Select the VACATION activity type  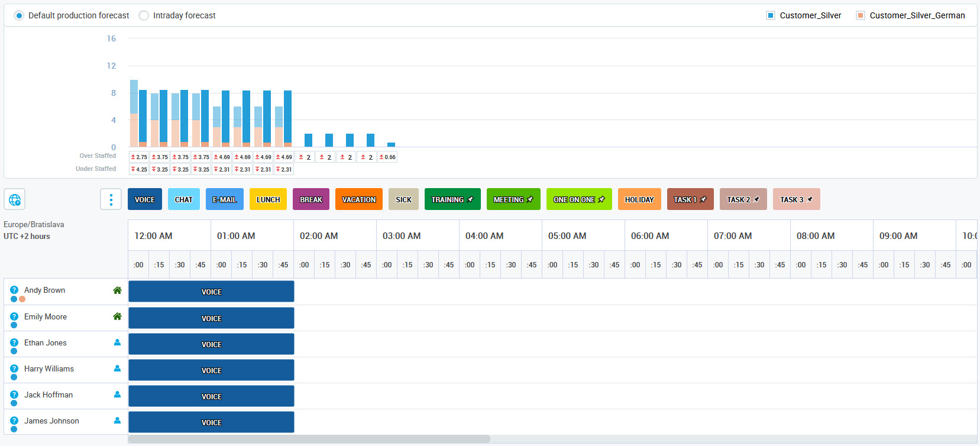coord(358,199)
